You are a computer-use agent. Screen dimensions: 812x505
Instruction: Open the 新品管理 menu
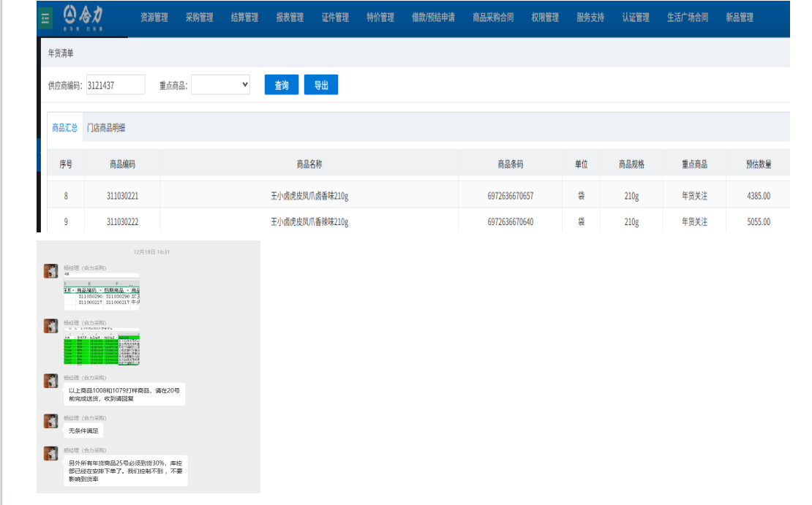click(x=740, y=18)
